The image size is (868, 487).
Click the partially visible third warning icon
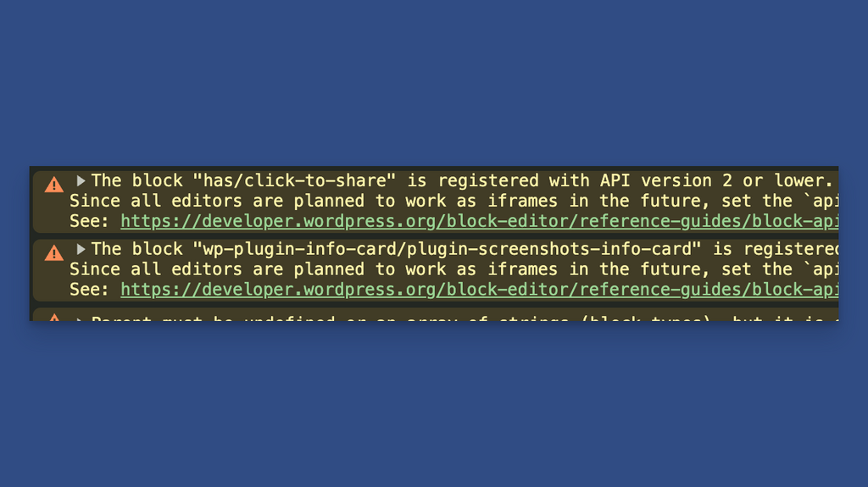pos(53,317)
